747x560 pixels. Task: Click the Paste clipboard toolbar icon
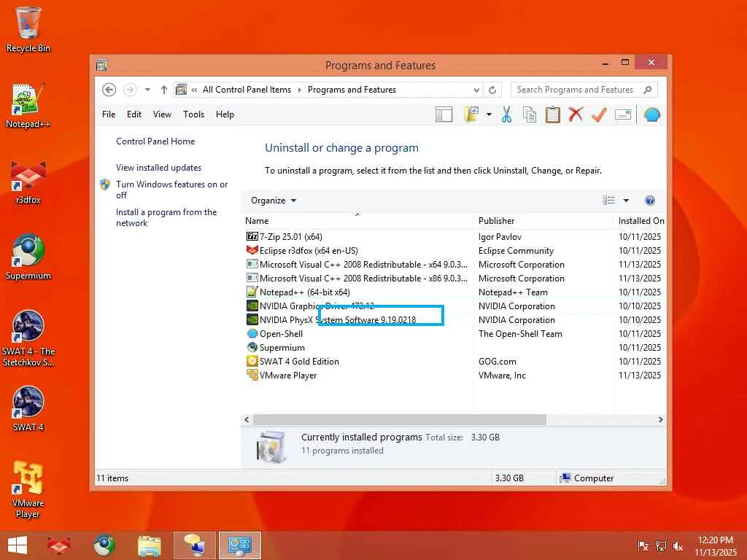click(x=553, y=114)
